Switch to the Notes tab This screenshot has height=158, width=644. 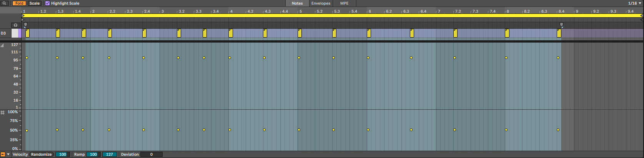click(297, 3)
